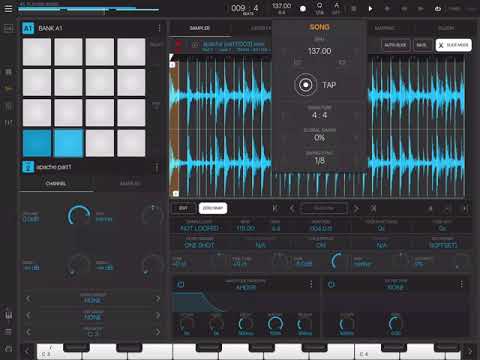Toggle the amplitude envelope power switch

[x=180, y=284]
